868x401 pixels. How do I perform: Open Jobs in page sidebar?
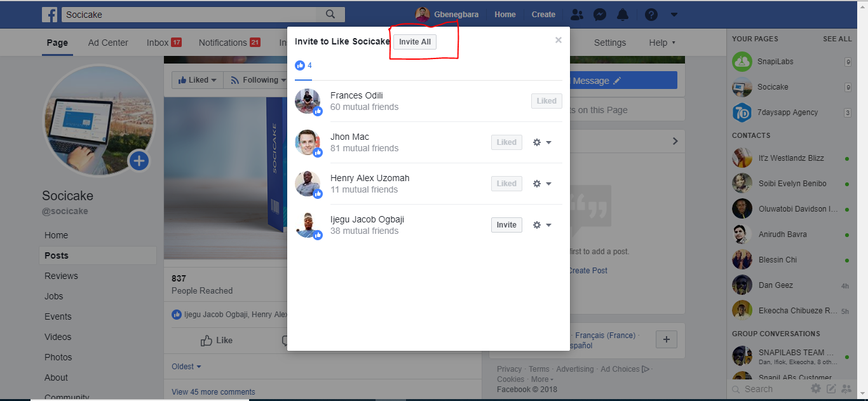(54, 296)
